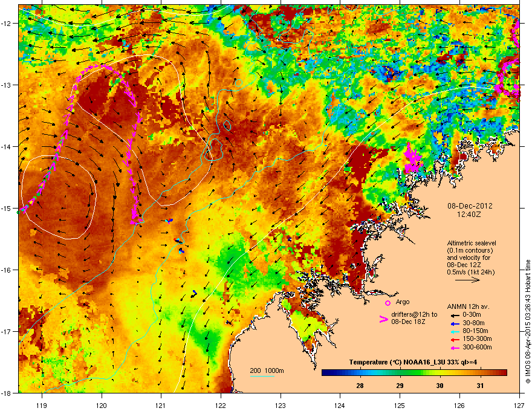
Task: Click the longitude axis label 123
Action: click(x=281, y=406)
